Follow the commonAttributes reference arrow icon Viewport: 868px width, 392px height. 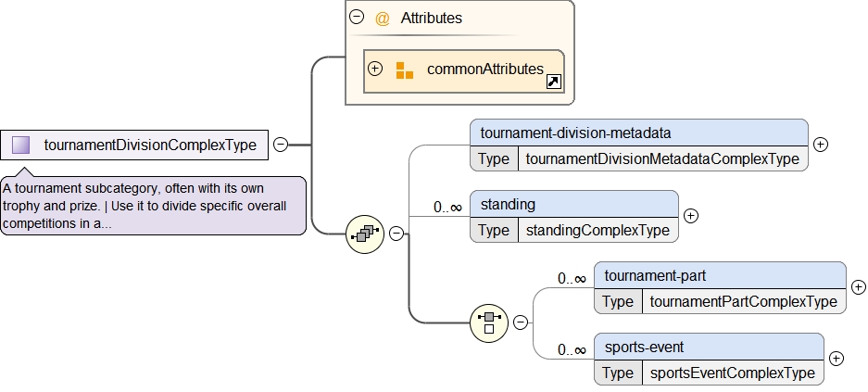pos(553,82)
